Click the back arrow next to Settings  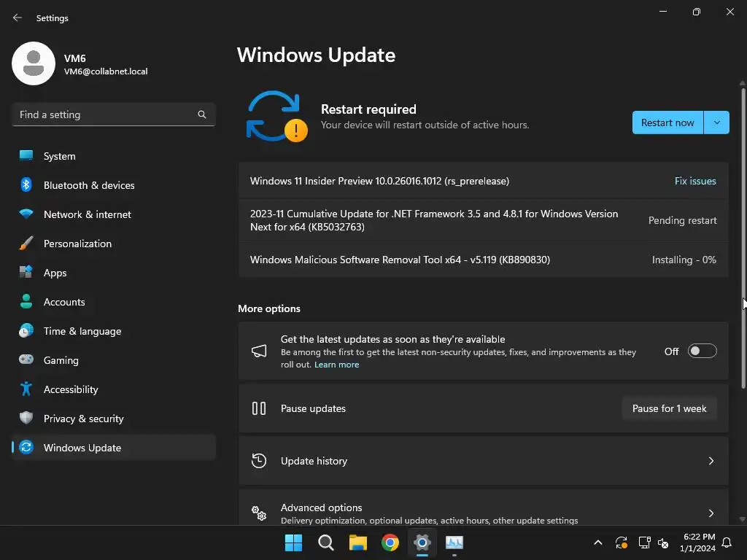(x=18, y=17)
